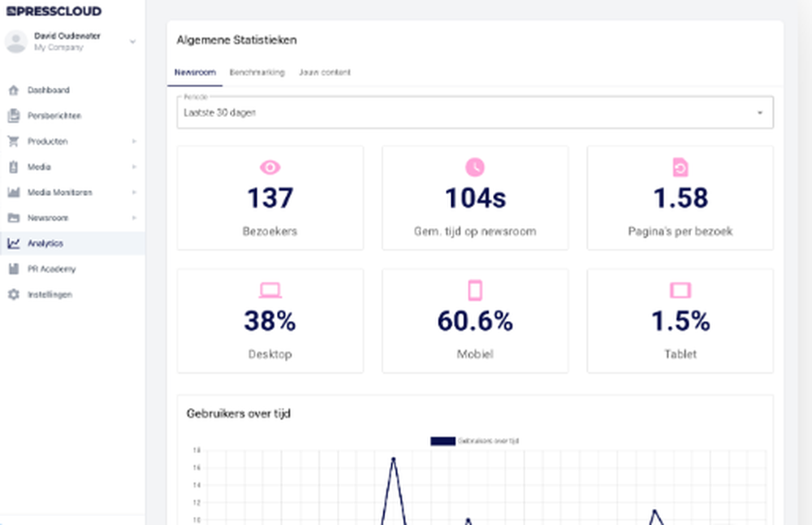Open Media Monitoren menu item
Image resolution: width=812 pixels, height=525 pixels.
tap(72, 193)
